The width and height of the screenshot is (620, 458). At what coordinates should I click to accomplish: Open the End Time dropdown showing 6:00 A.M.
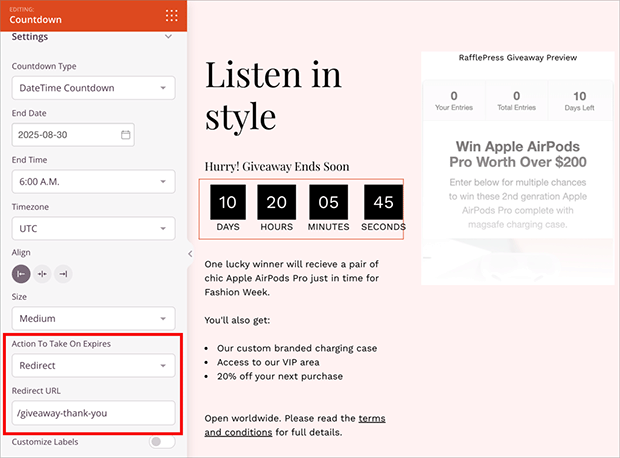pyautogui.click(x=93, y=182)
